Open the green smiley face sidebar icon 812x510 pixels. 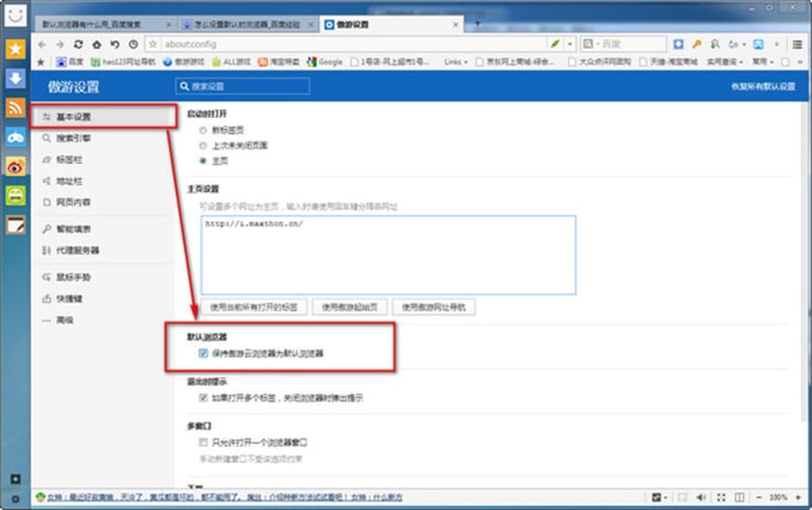[x=16, y=196]
